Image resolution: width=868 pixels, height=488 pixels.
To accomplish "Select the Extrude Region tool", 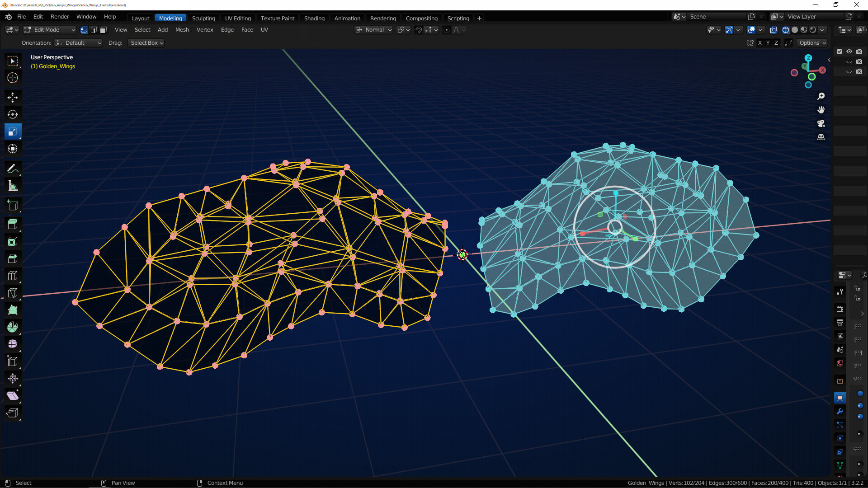I will coord(13,224).
